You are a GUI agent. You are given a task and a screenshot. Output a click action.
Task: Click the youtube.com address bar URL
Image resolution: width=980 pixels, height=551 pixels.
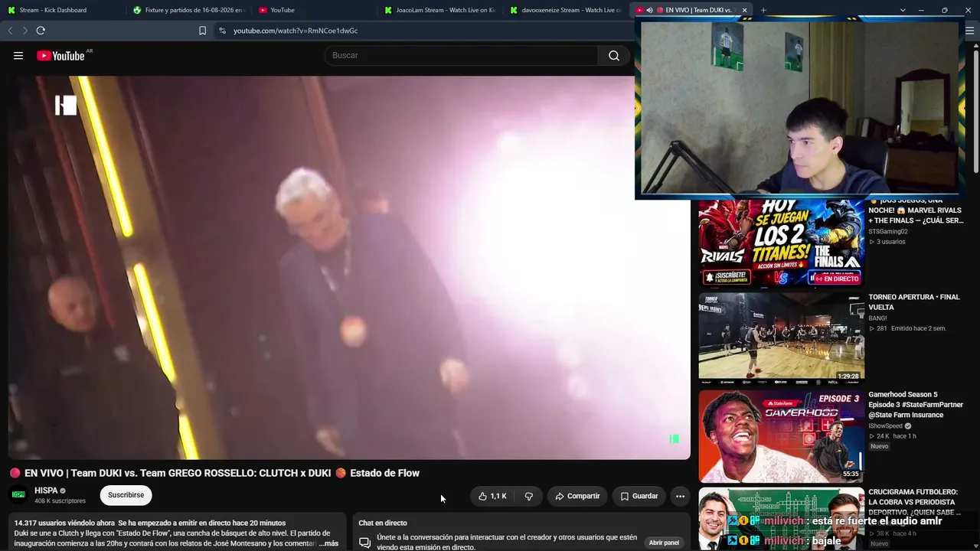296,31
